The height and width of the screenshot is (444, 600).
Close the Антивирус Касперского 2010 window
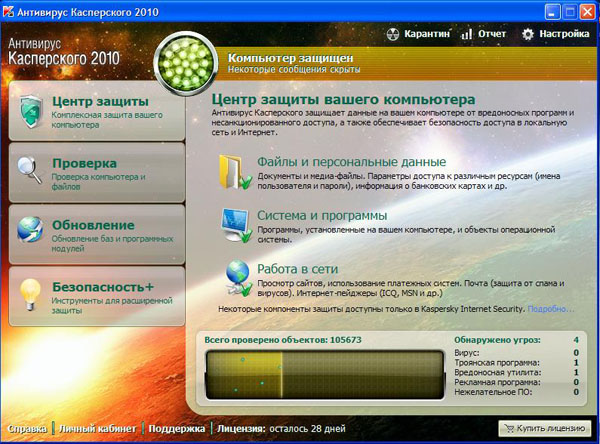click(587, 12)
